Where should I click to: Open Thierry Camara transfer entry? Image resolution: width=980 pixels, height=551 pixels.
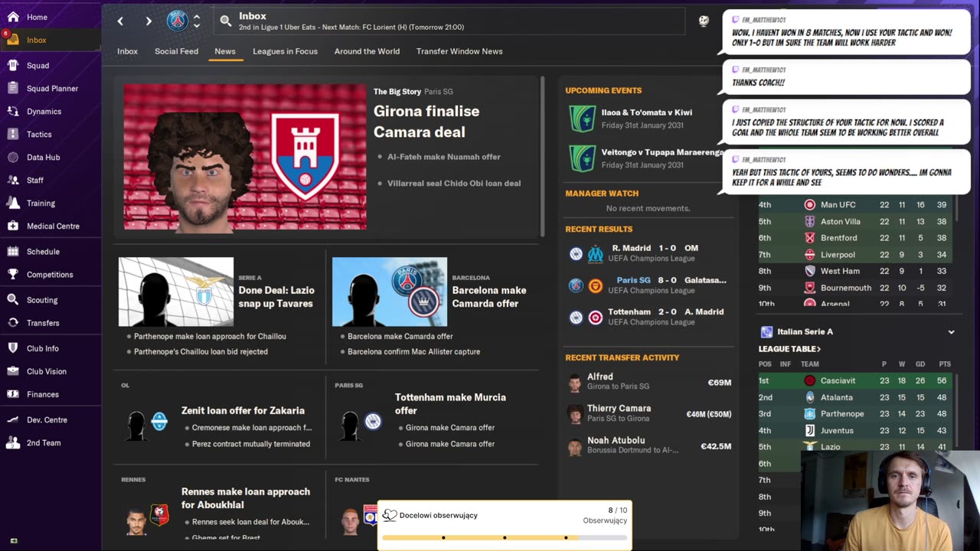pos(649,414)
